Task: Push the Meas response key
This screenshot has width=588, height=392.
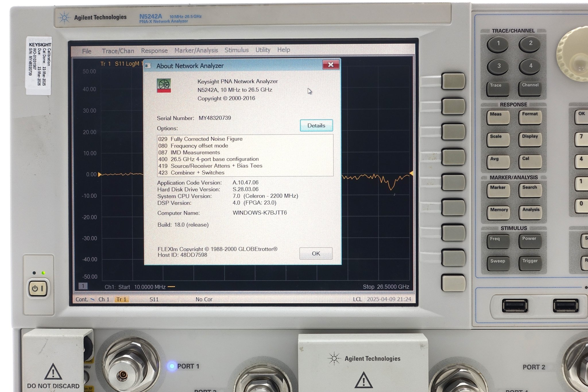Action: click(x=498, y=118)
